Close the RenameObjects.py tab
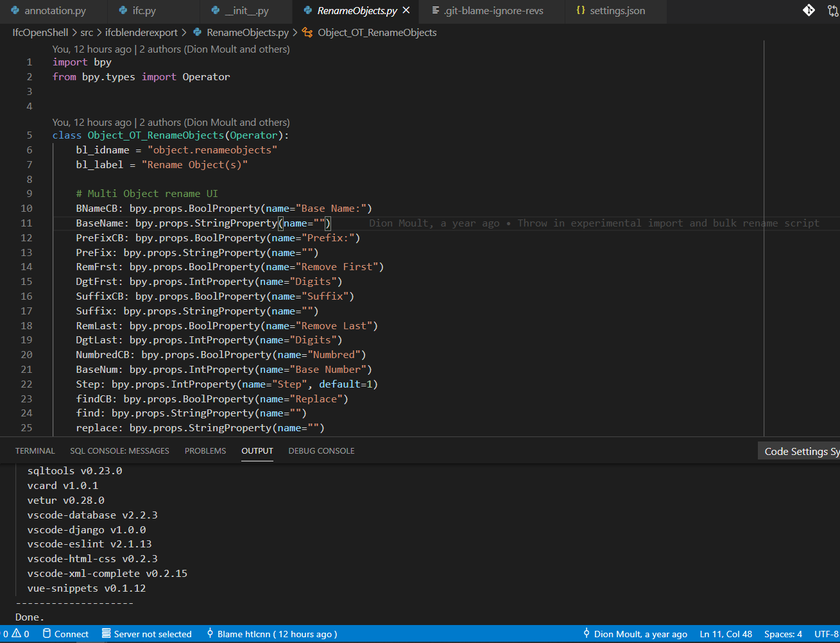840x643 pixels. 406,10
